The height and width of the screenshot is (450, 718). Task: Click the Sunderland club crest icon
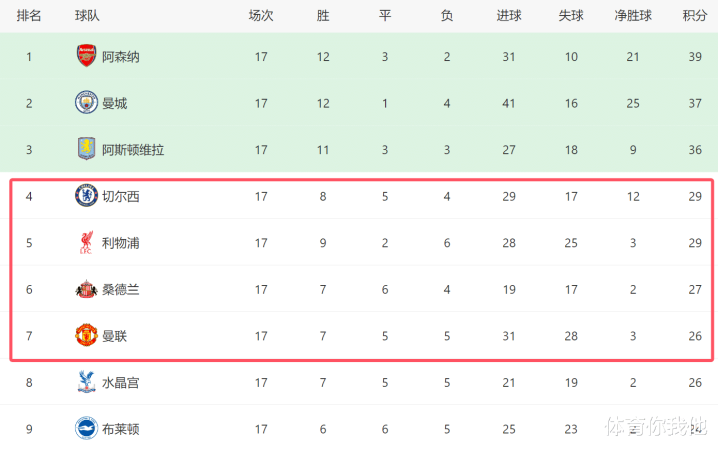pyautogui.click(x=86, y=289)
